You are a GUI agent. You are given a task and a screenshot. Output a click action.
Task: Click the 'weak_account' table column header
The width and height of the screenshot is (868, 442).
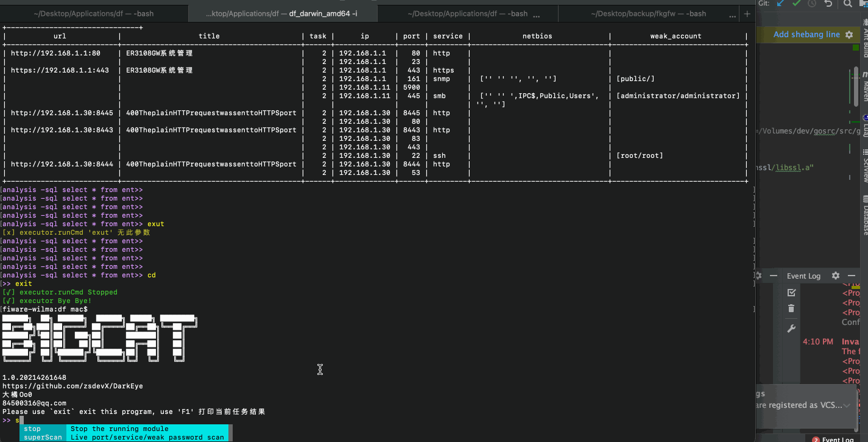676,36
